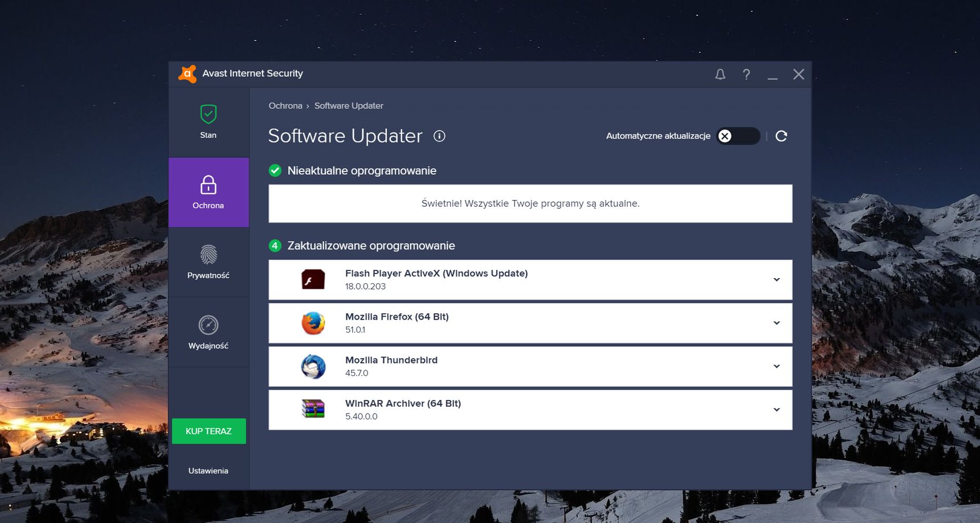Click the Flash Player ActiveX icon
980x523 pixels.
(313, 279)
